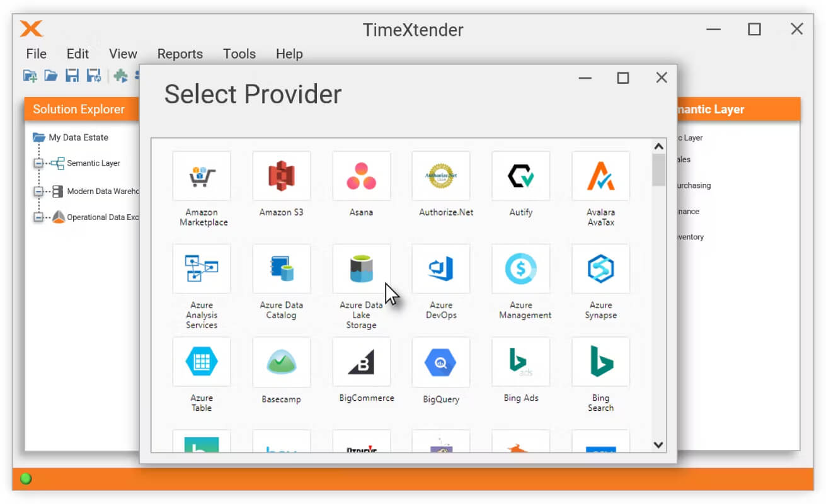
Task: Open the View menu
Action: tap(123, 54)
